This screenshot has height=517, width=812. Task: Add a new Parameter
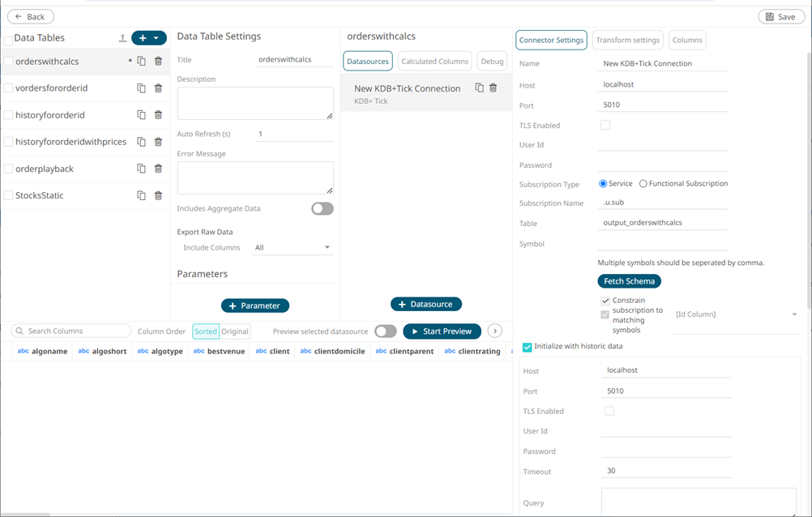pyautogui.click(x=254, y=305)
